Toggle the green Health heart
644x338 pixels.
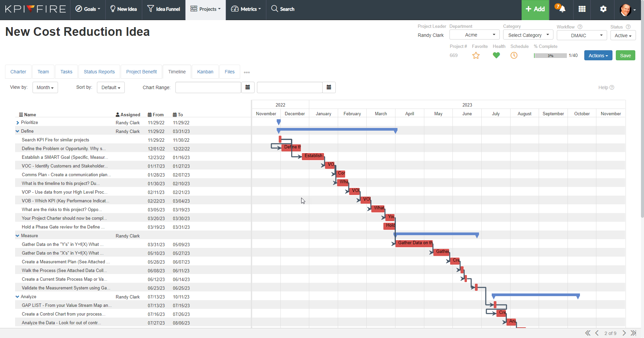click(496, 56)
